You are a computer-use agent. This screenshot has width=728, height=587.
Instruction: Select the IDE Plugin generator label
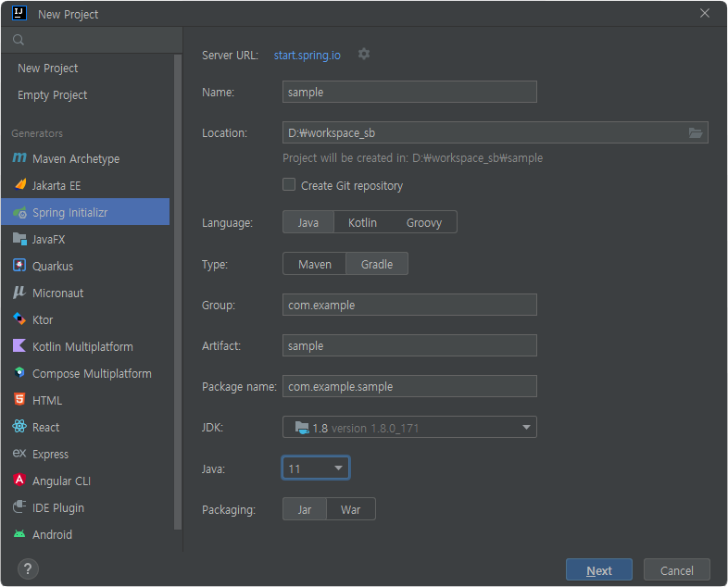[58, 508]
